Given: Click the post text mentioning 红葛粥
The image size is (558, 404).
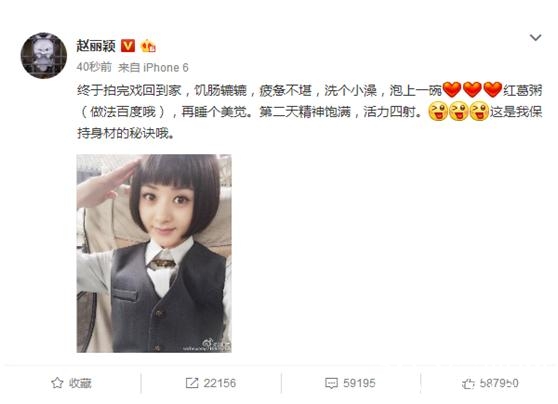Looking at the screenshot, I should [309, 112].
